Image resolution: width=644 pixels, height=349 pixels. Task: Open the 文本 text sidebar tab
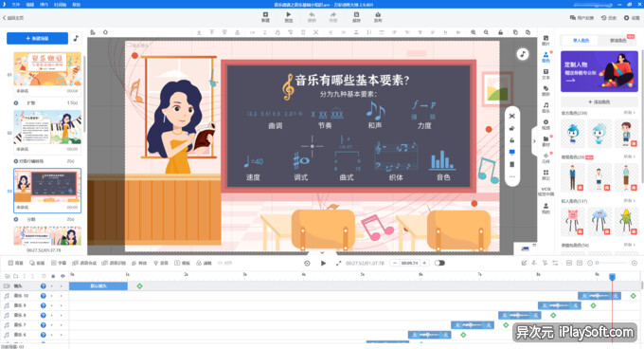click(546, 74)
